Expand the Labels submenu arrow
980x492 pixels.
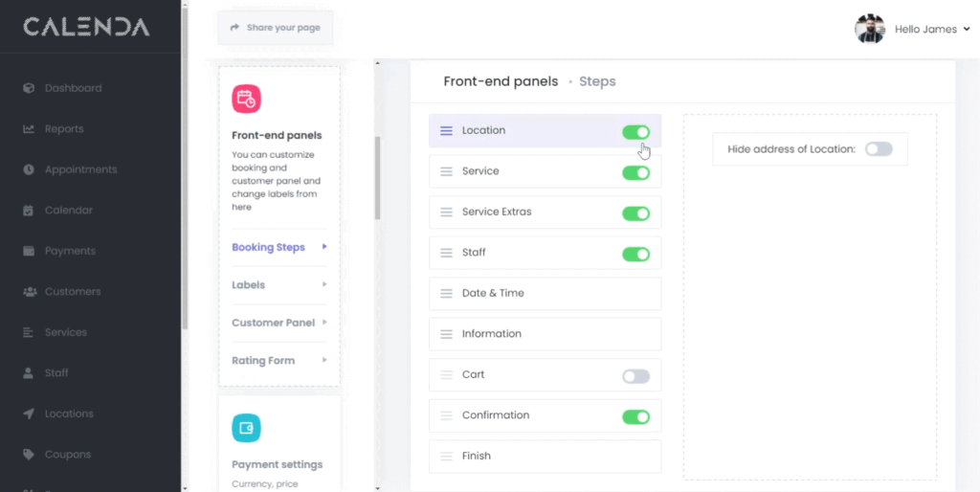tap(324, 284)
